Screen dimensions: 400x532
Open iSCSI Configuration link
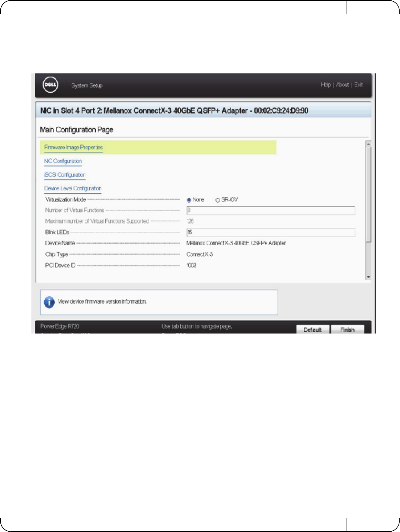[65, 175]
